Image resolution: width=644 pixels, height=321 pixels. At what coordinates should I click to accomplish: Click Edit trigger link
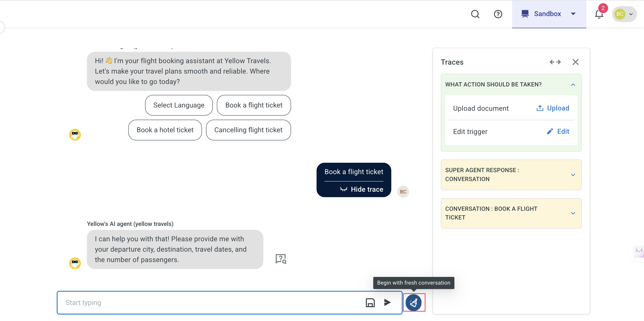point(558,131)
